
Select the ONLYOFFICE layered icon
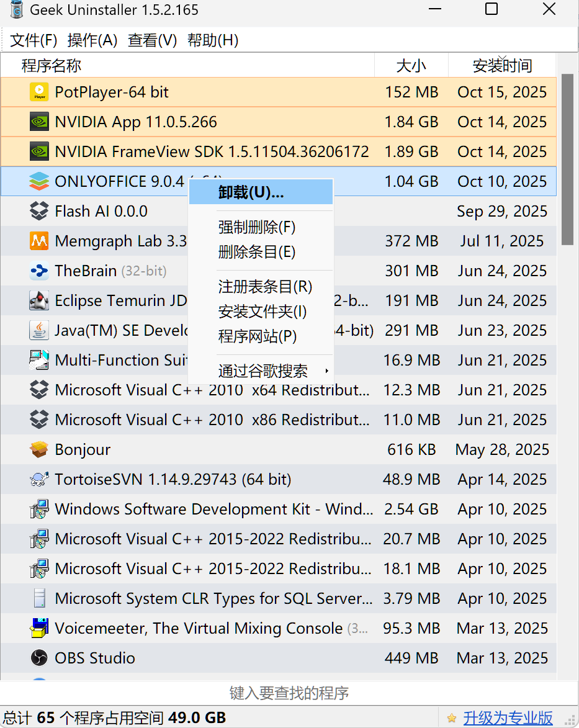click(39, 182)
